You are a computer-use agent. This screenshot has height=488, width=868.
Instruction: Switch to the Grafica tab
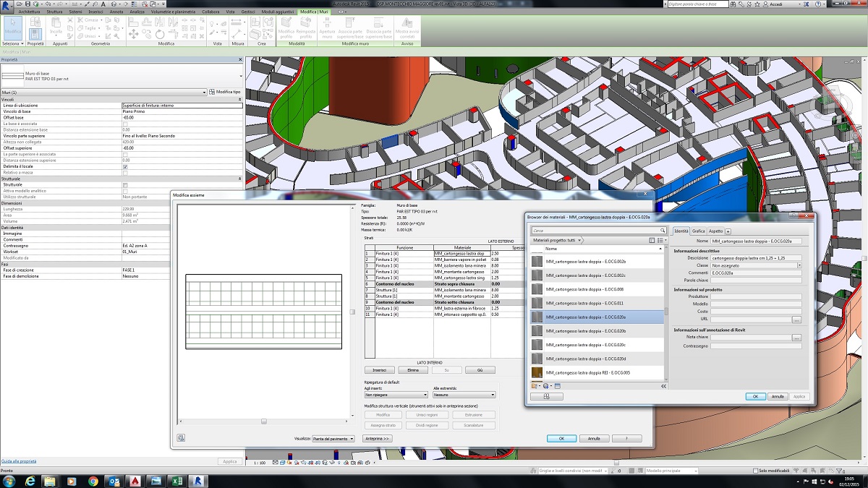(x=698, y=231)
